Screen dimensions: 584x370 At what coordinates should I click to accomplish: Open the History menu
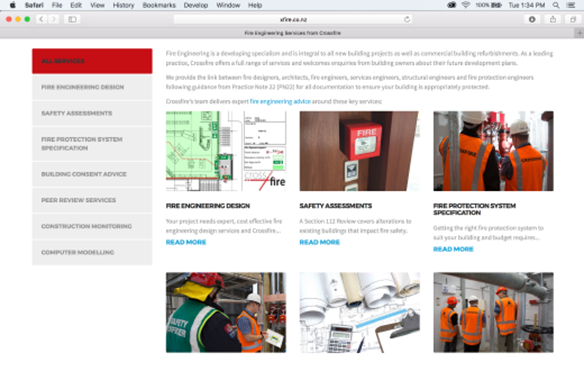(x=123, y=5)
